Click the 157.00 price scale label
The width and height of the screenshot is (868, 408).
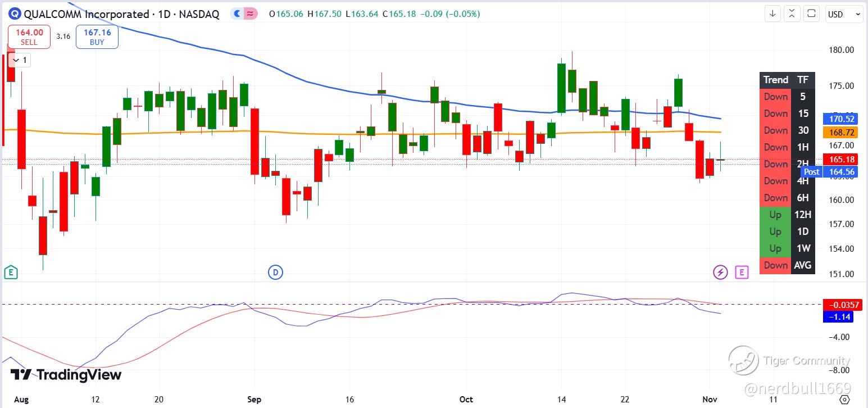(x=842, y=224)
